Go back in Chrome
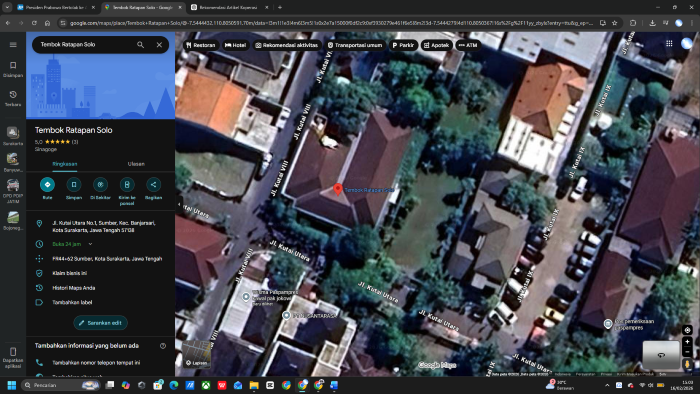This screenshot has height=394, width=700. (x=8, y=23)
